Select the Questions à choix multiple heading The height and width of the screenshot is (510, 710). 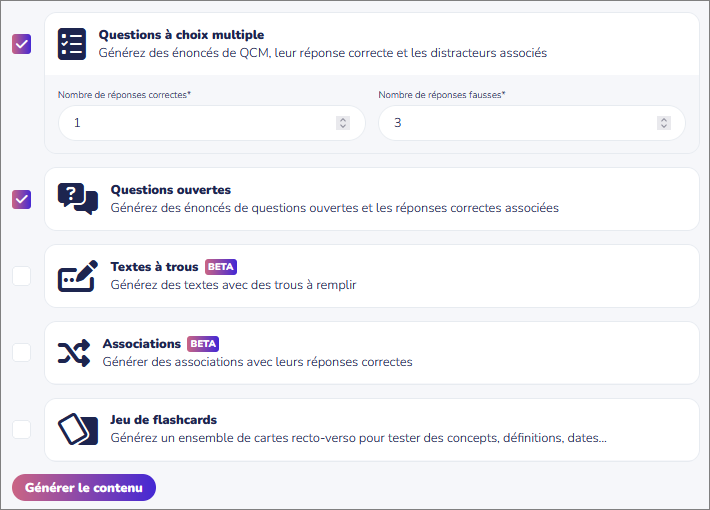[181, 35]
